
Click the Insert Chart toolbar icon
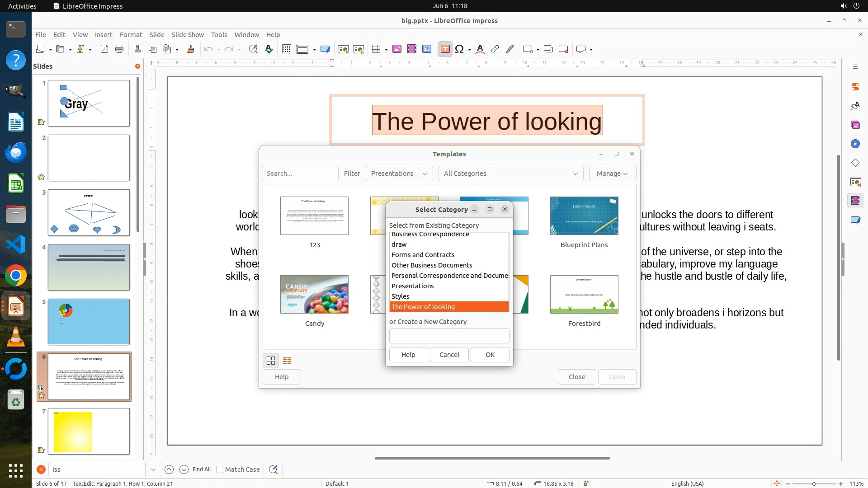(x=427, y=49)
